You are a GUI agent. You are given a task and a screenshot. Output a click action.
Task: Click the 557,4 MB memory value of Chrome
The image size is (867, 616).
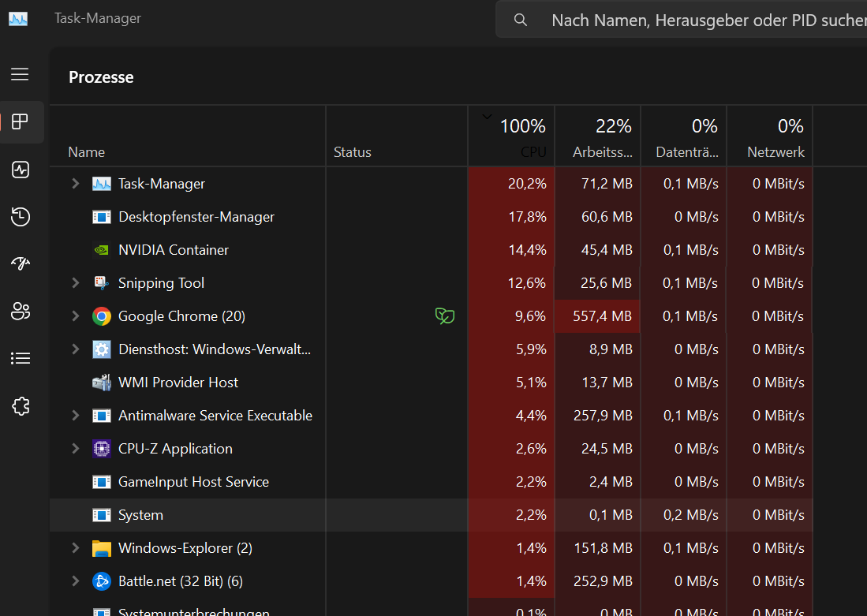coord(602,316)
